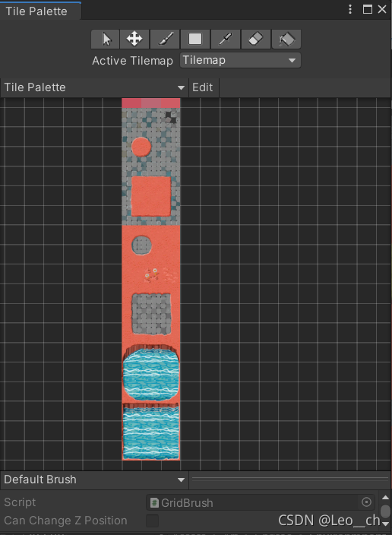Open the Default Brush dropdown
392x535 pixels.
pyautogui.click(x=93, y=480)
